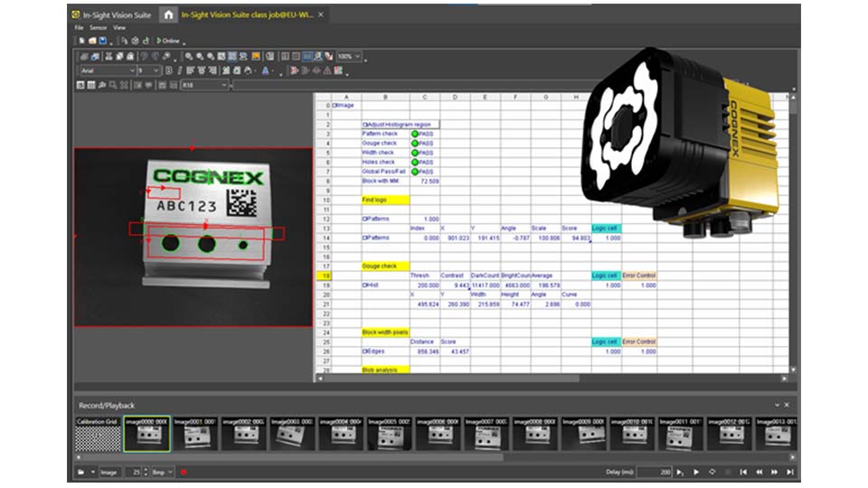Open the Sensor menu
Viewport: 868px width, 488px height.
(98, 28)
